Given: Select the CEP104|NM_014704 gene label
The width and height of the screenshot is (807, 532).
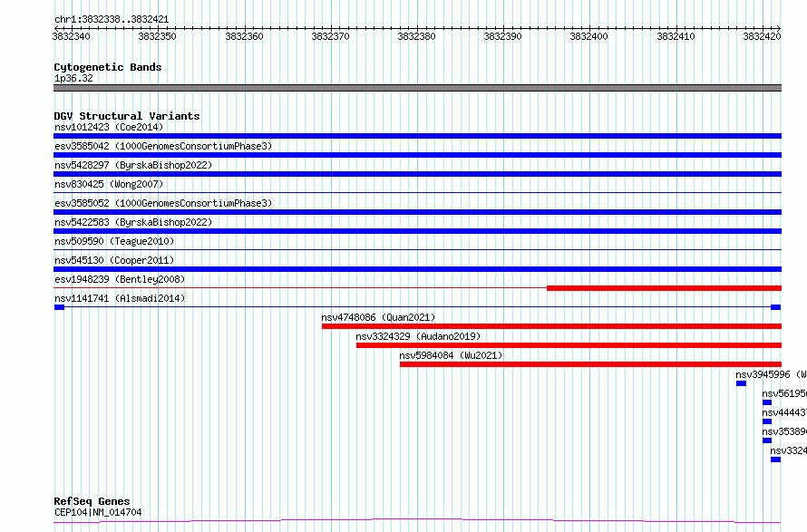Looking at the screenshot, I should (98, 512).
